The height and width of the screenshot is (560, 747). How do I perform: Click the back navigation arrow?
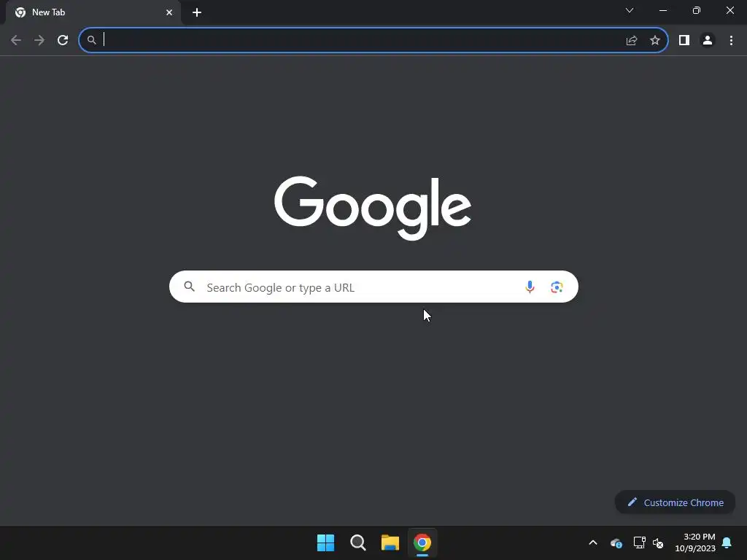coord(16,40)
